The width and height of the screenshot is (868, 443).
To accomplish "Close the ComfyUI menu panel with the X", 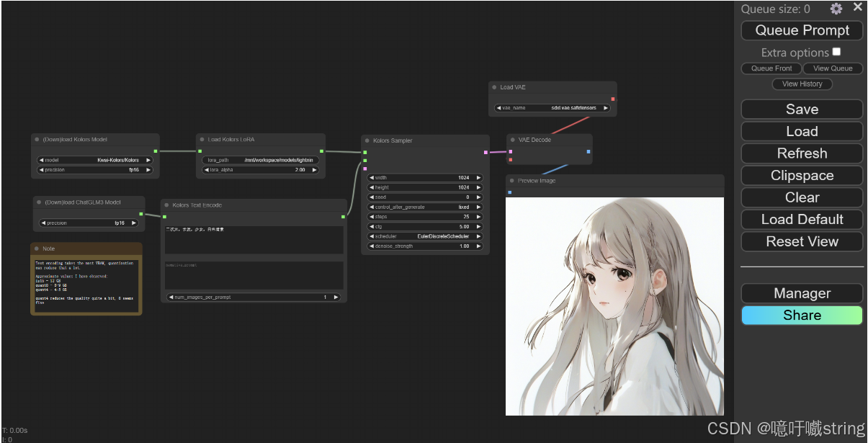I will point(857,7).
